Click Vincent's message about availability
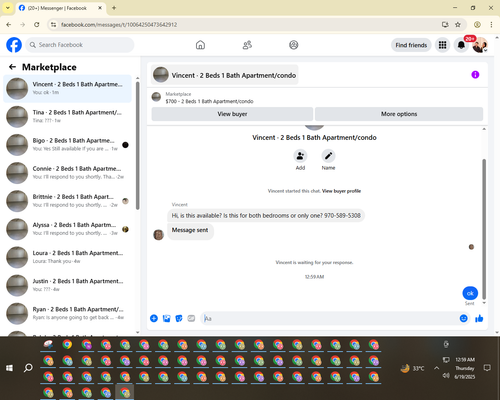Viewport: 500px width, 400px height. tap(266, 216)
